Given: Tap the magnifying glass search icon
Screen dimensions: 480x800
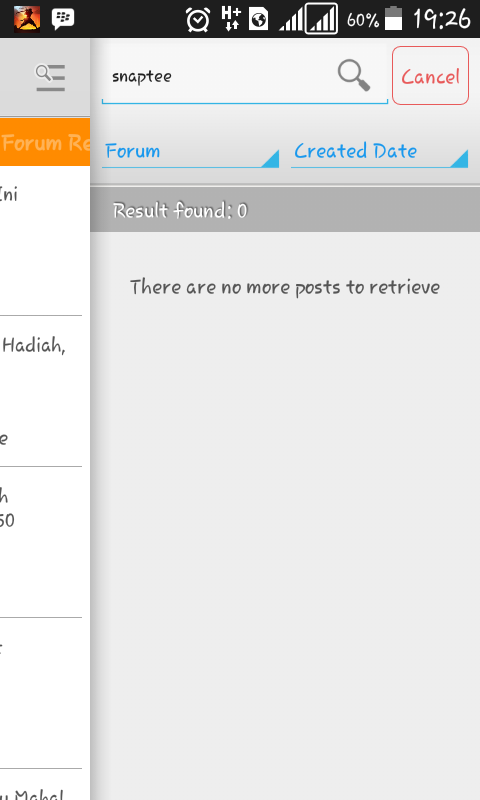Looking at the screenshot, I should (354, 76).
